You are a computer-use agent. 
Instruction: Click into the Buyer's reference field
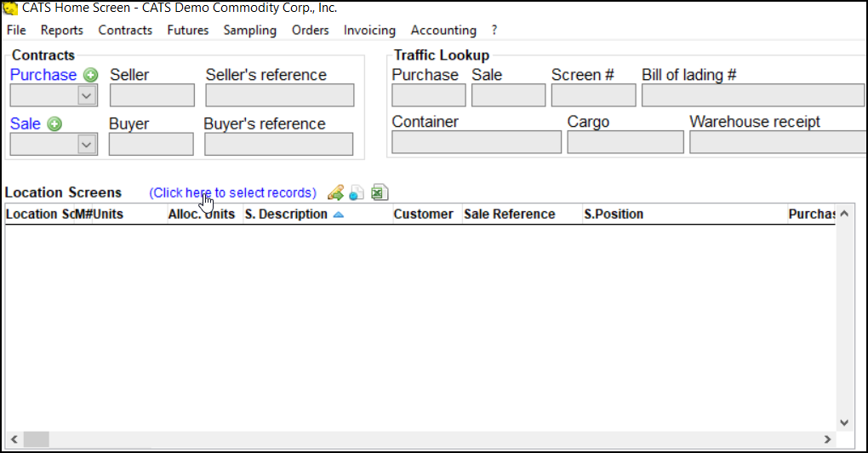point(278,144)
